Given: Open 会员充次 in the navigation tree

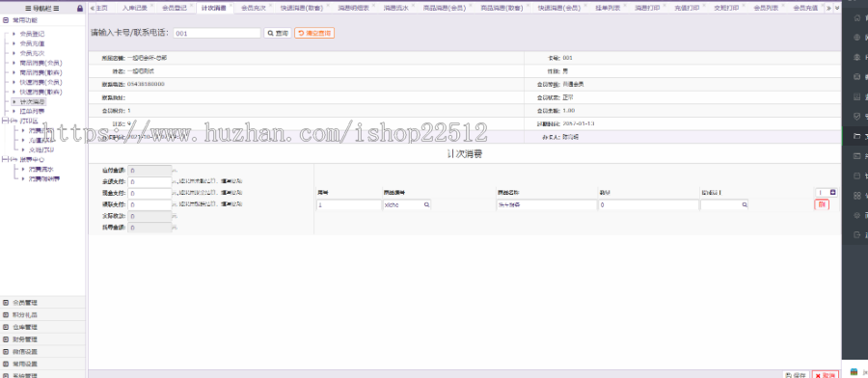Looking at the screenshot, I should pos(32,53).
